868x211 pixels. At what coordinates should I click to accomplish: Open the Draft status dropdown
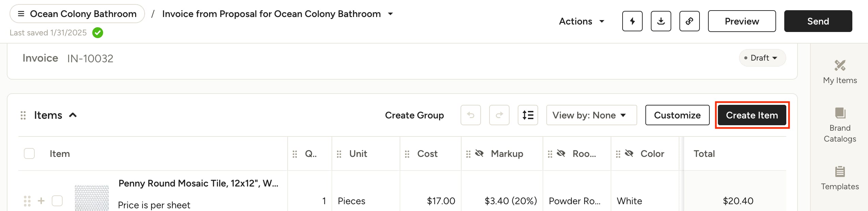click(762, 58)
